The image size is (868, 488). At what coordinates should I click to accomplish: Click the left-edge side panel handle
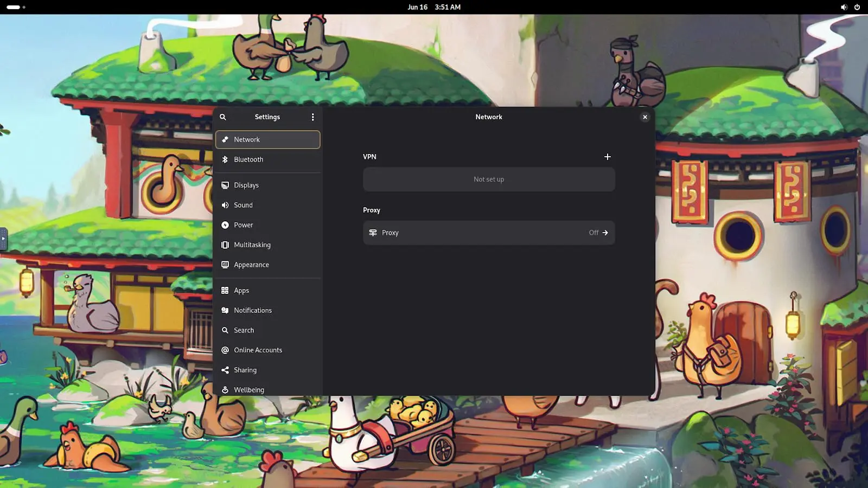(3, 239)
